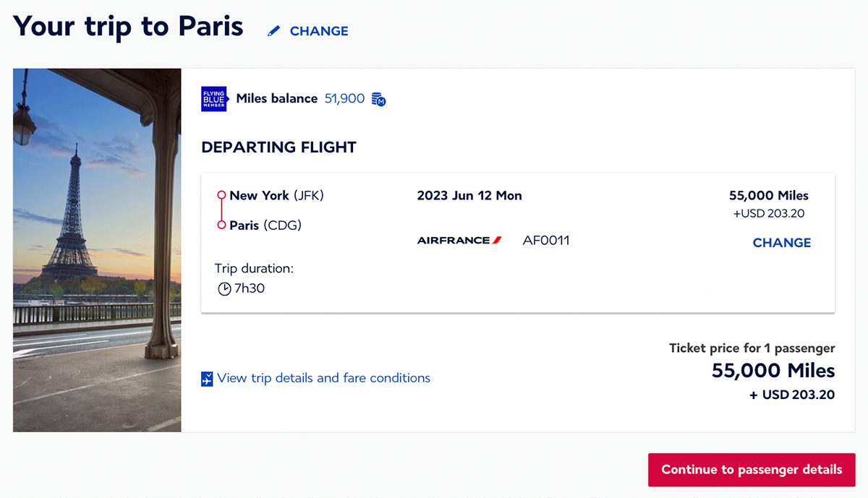The height and width of the screenshot is (498, 868).
Task: Click the pencil edit icon beside the title
Action: (x=273, y=31)
